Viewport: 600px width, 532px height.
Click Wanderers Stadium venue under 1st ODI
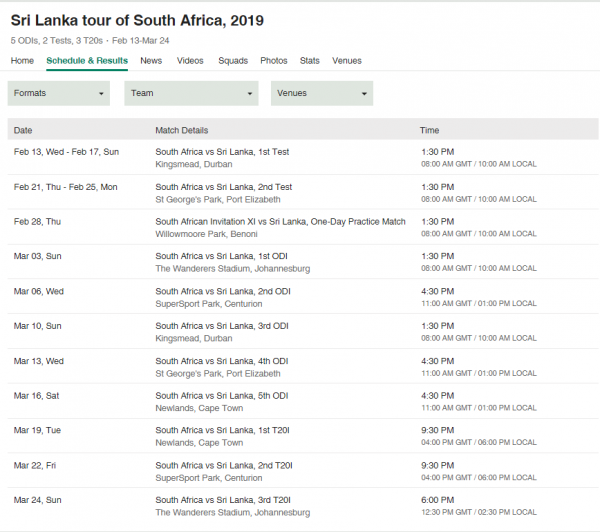pos(233,268)
